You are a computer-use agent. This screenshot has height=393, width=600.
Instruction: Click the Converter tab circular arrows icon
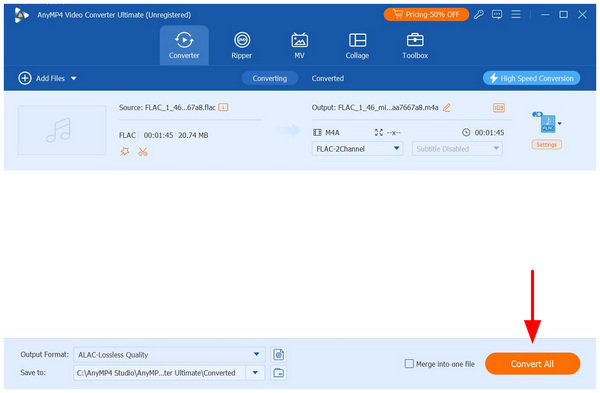[x=184, y=40]
